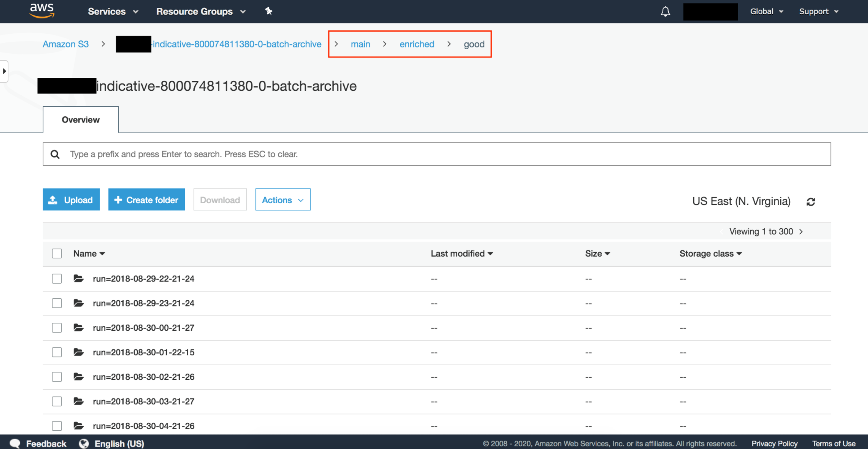868x449 pixels.
Task: Open folder run=2018-08-30-03-21-27
Action: 144,402
